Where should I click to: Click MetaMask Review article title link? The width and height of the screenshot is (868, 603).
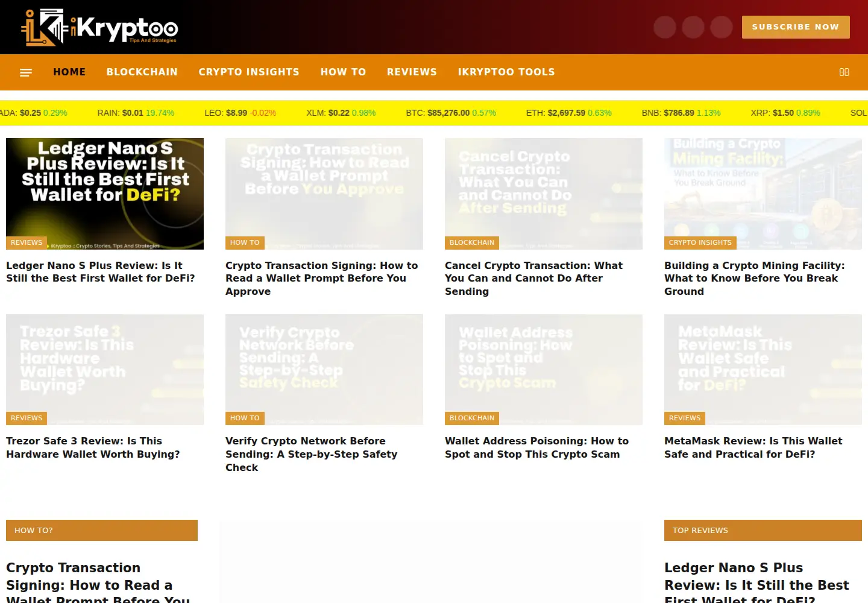[x=753, y=447]
